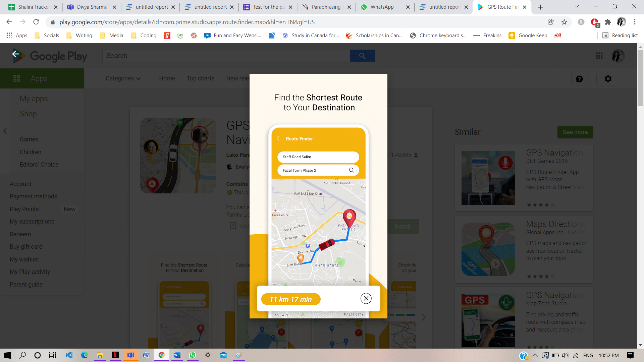Click the Google Play search icon
The image size is (644, 362).
click(362, 56)
